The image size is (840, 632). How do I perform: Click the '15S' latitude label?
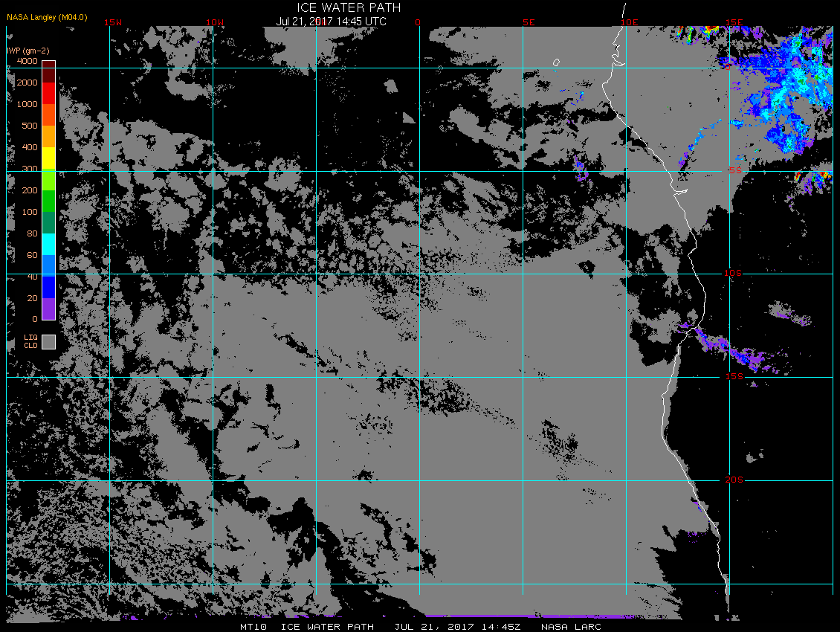point(734,376)
